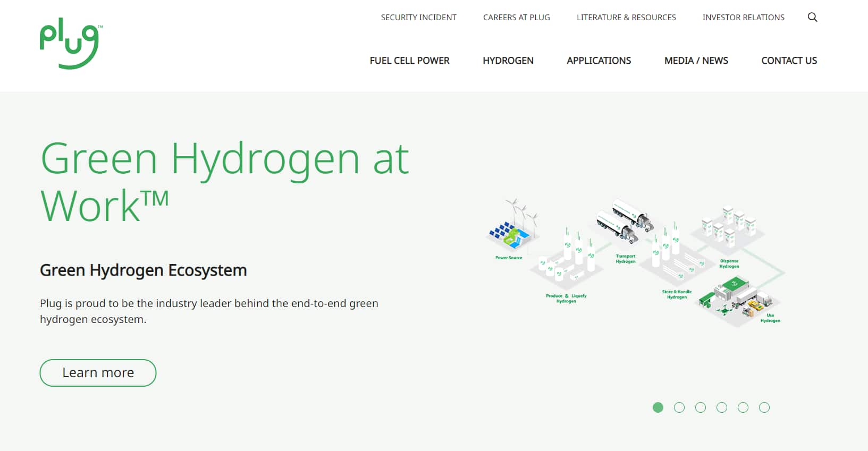Jump to the sixth carousel slide dot
The height and width of the screenshot is (451, 868).
click(x=764, y=407)
